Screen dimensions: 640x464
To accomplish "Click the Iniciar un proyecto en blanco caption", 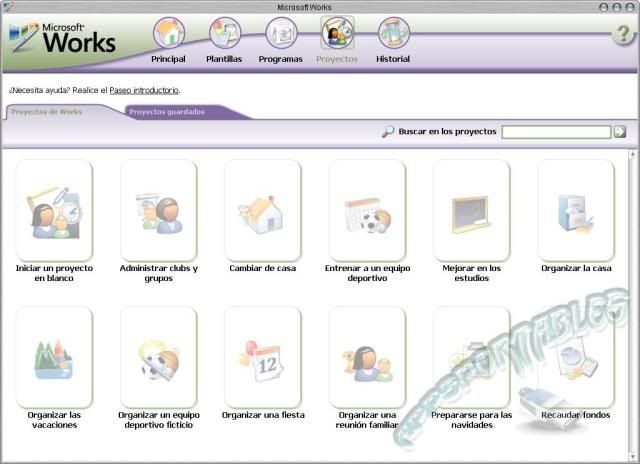I will coord(54,273).
